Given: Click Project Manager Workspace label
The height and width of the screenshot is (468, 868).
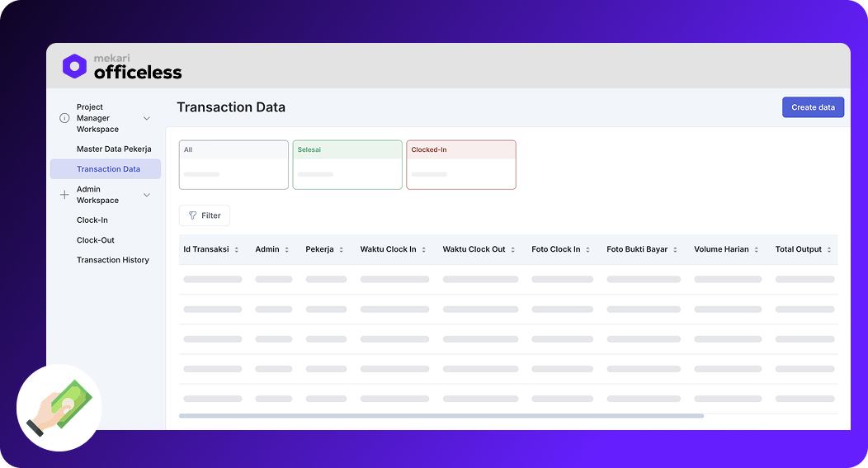Looking at the screenshot, I should [97, 118].
